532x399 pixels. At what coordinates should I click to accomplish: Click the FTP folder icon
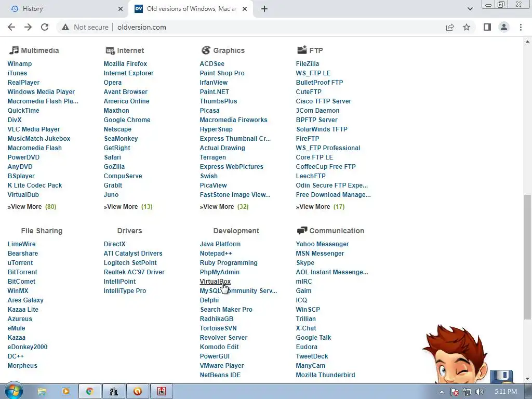tap(302, 50)
